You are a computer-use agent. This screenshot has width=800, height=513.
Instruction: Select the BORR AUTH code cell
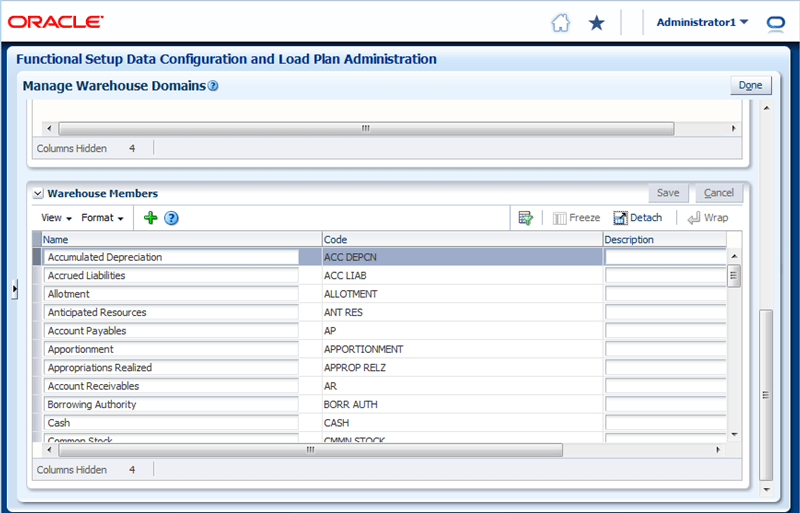click(x=462, y=404)
